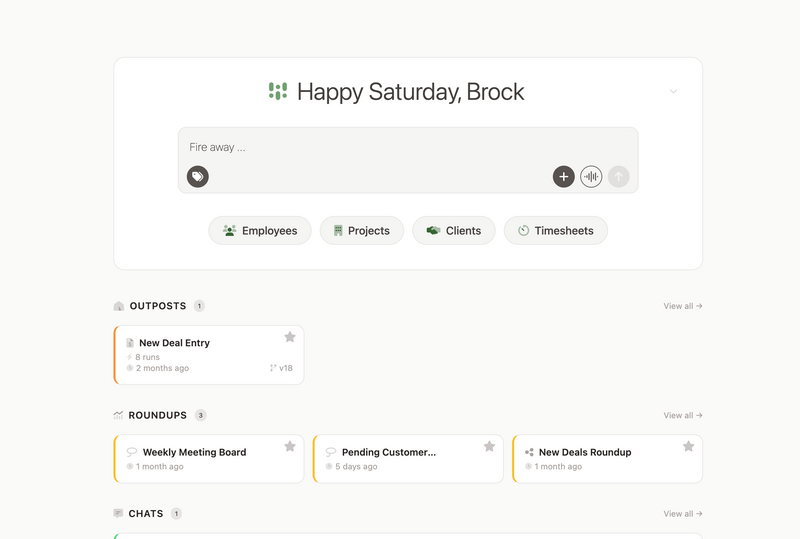
Task: Star the New Deal Entry outpost
Action: click(x=290, y=337)
